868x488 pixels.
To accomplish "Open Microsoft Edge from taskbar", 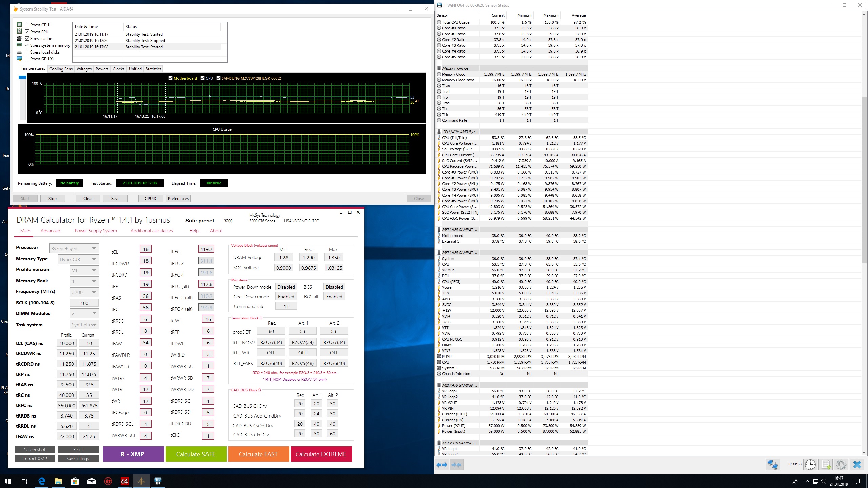I will tap(42, 481).
